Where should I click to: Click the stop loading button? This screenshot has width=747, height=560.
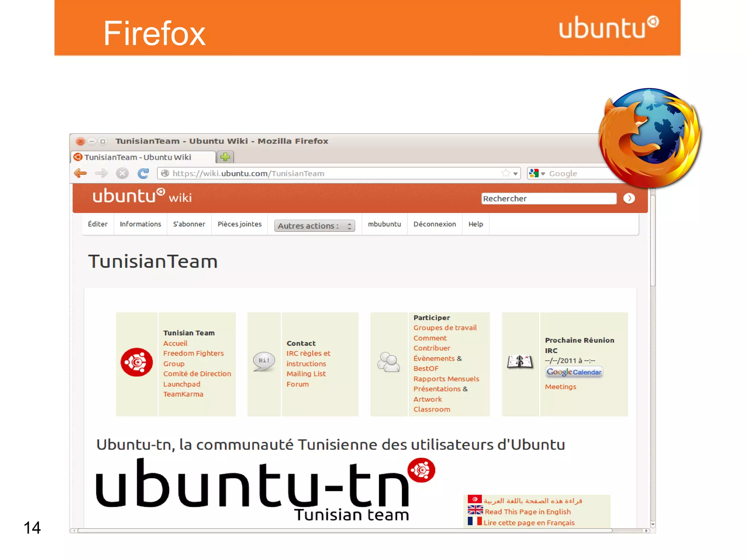[x=122, y=173]
